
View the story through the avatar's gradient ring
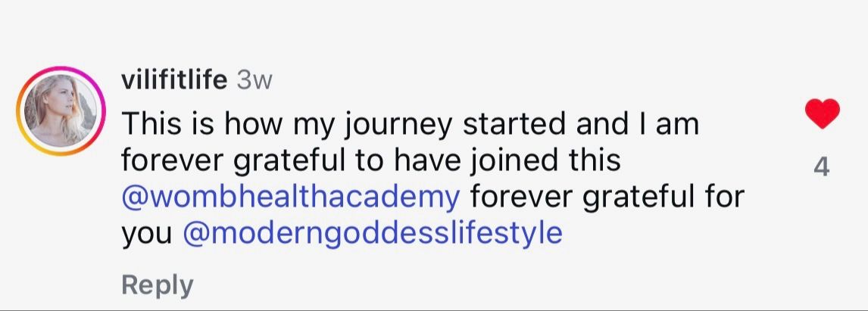click(61, 110)
